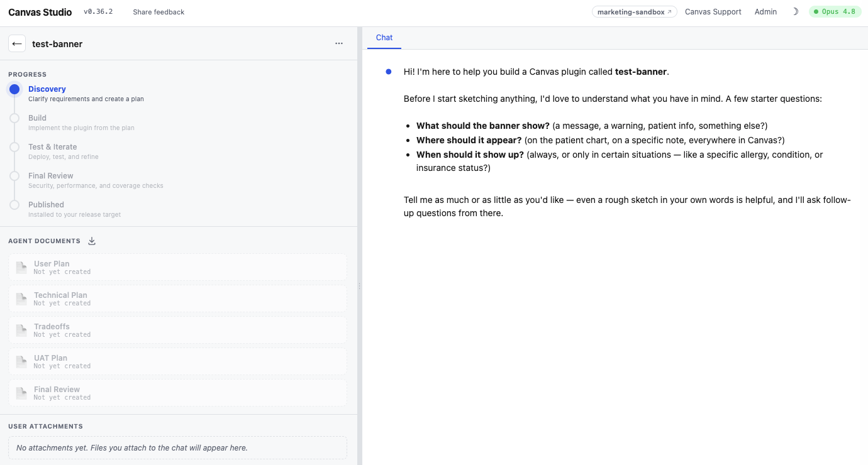Open the three-dot menu for test-banner

click(339, 43)
